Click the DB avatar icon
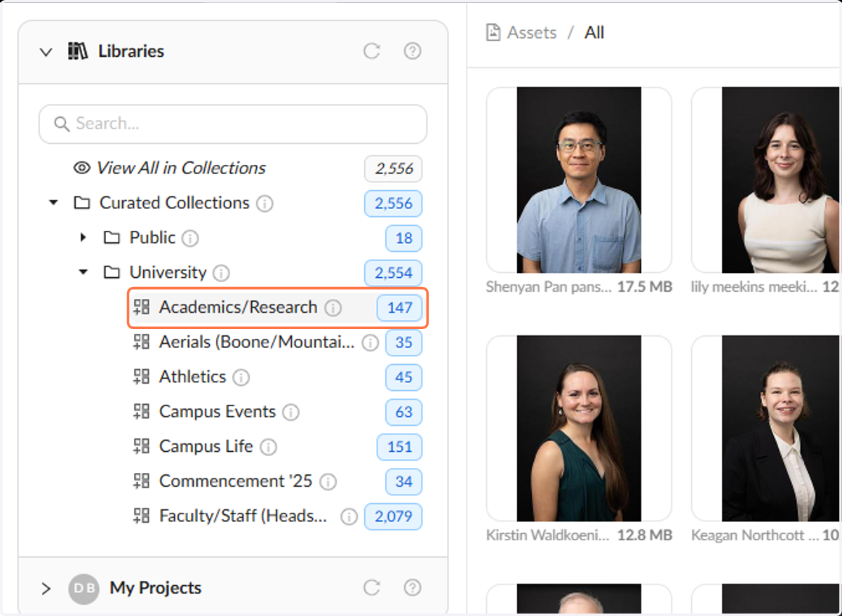This screenshot has width=842, height=616. pyautogui.click(x=83, y=589)
